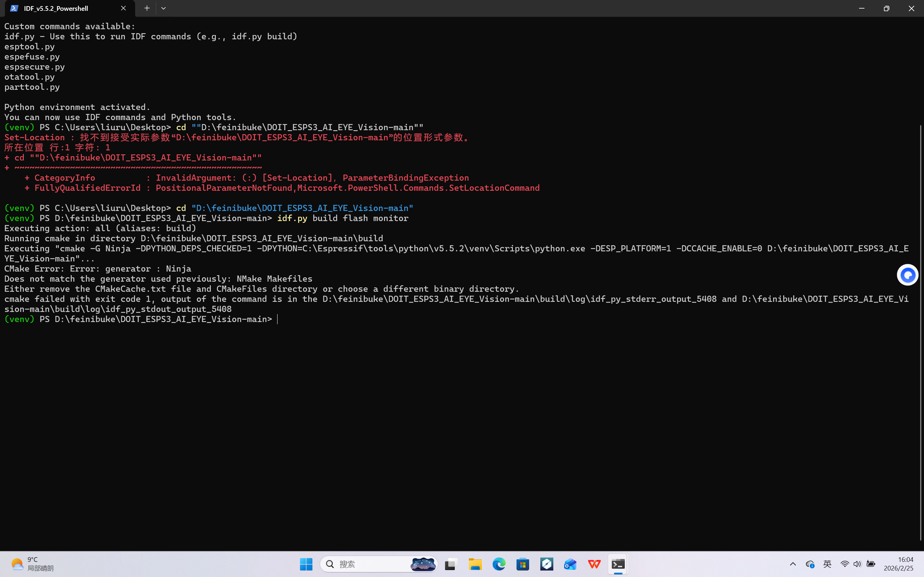Viewport: 924px width, 577px height.
Task: Select the IDF_v5.5.2_Powershell tab
Action: click(x=56, y=8)
